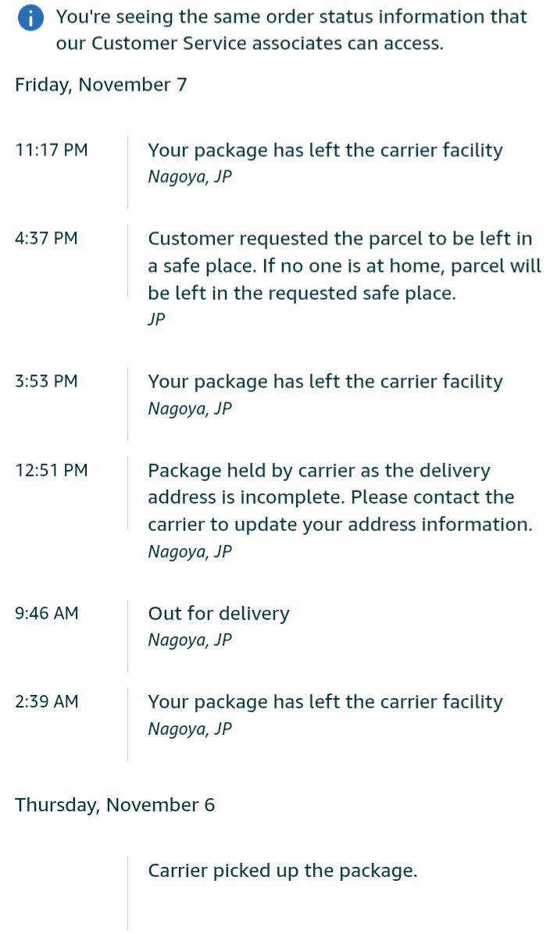Screen dimensions: 560x934
Task: Select the Out for delivery status
Action: (x=219, y=613)
